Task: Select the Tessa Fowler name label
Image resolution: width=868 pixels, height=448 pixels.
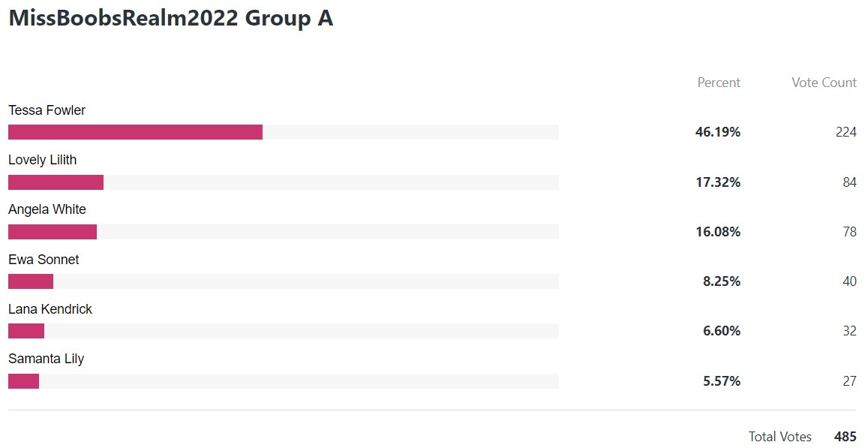Action: coord(47,110)
